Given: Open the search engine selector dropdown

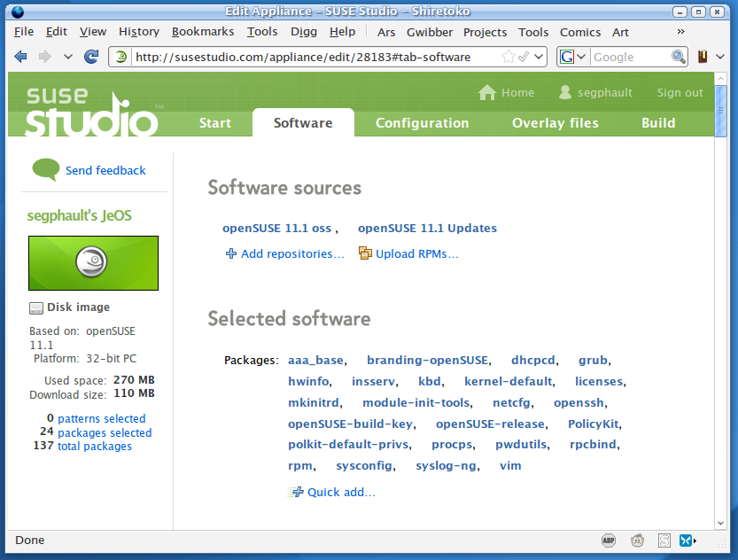Looking at the screenshot, I should coord(581,57).
